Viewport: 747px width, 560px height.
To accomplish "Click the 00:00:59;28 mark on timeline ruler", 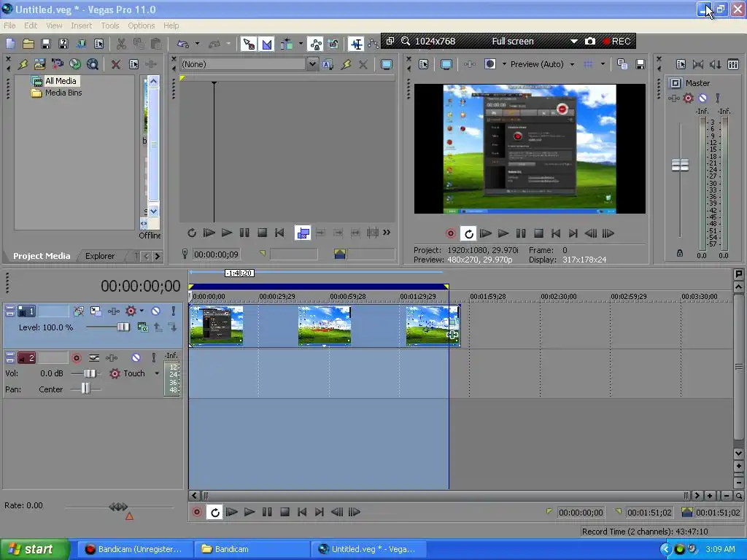I will coord(348,296).
